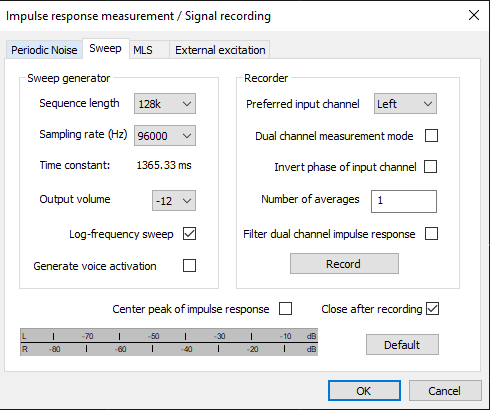Image resolution: width=490 pixels, height=410 pixels.
Task: Click the Number of averages field
Action: 404,201
